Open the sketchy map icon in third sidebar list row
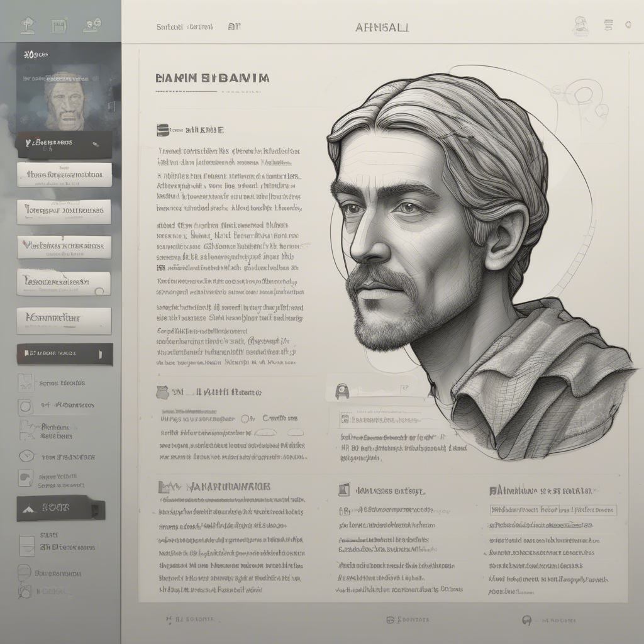644x644 pixels. point(27,430)
